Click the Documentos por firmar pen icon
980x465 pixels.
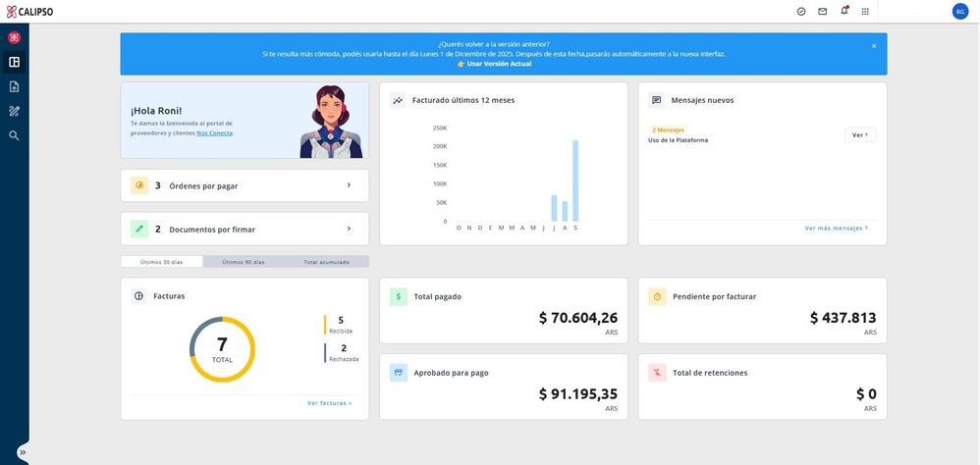tap(139, 230)
